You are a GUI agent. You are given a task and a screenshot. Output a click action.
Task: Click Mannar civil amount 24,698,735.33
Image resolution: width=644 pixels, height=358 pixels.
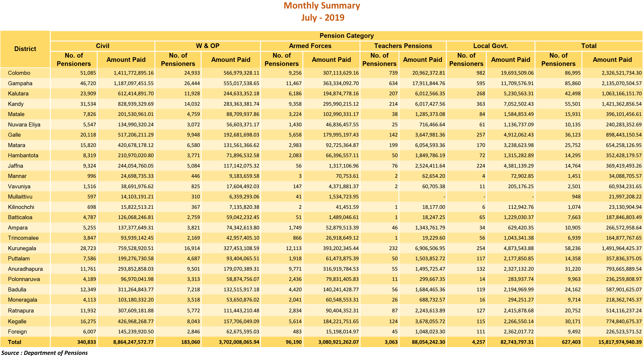[137, 176]
